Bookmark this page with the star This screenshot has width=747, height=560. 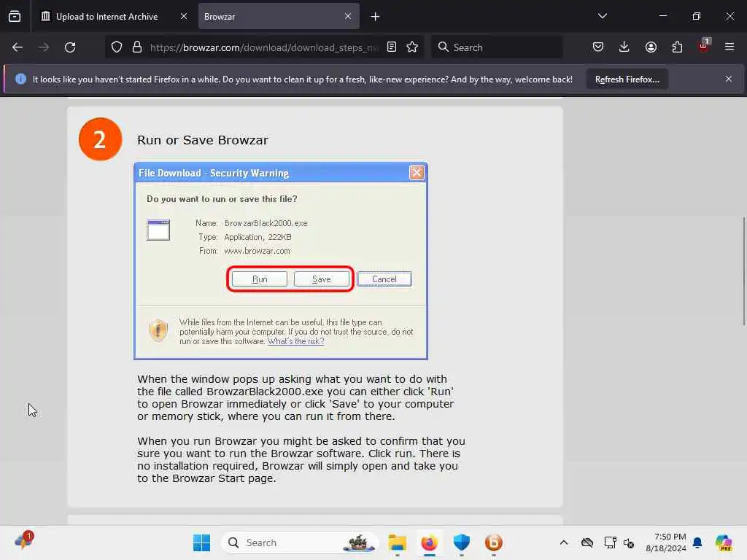pyautogui.click(x=413, y=47)
